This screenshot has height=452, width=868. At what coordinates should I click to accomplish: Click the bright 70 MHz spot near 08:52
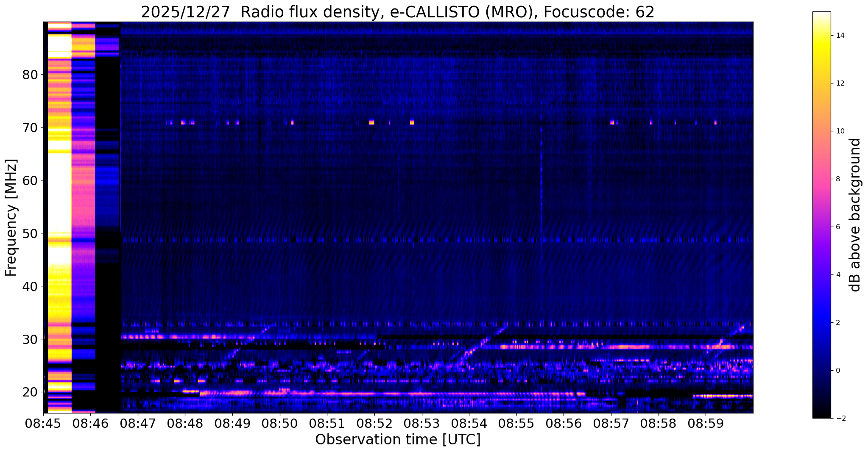(371, 122)
